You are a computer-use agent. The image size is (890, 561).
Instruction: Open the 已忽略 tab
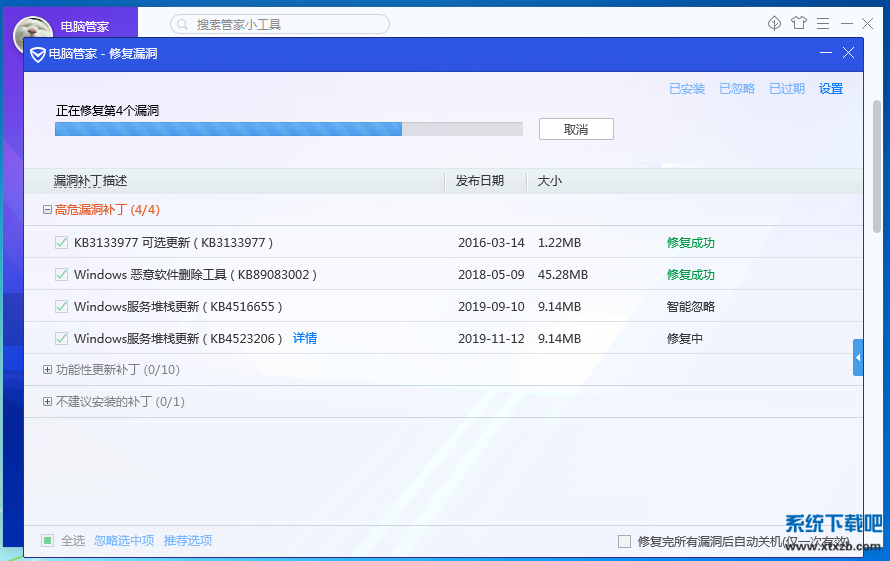pos(737,89)
